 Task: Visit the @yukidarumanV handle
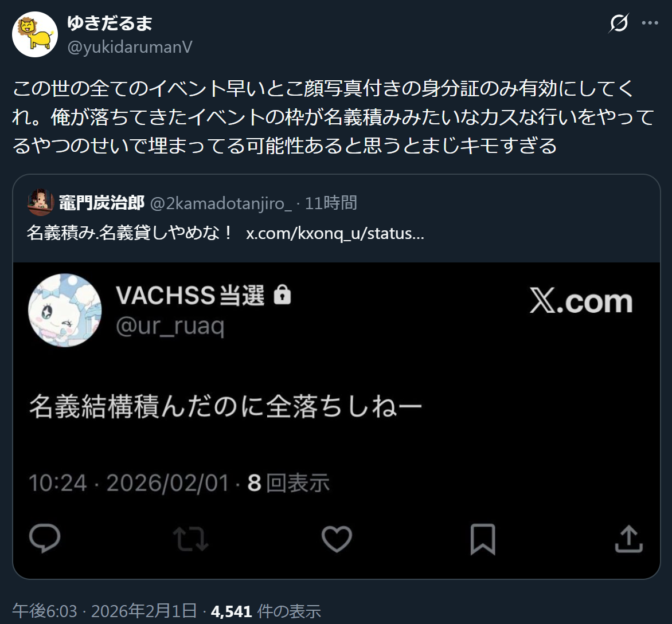tap(130, 47)
